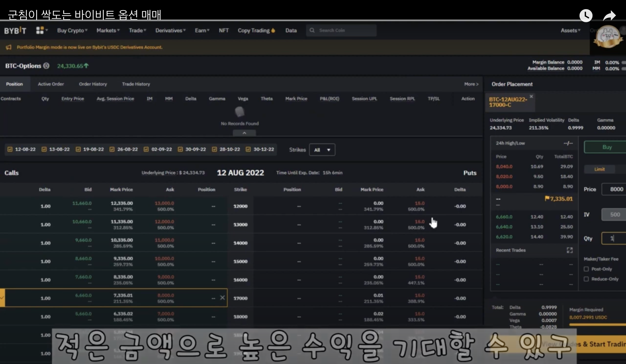Screen dimensions: 626x364
Task: Click the announcement megaphone icon
Action: coord(9,47)
